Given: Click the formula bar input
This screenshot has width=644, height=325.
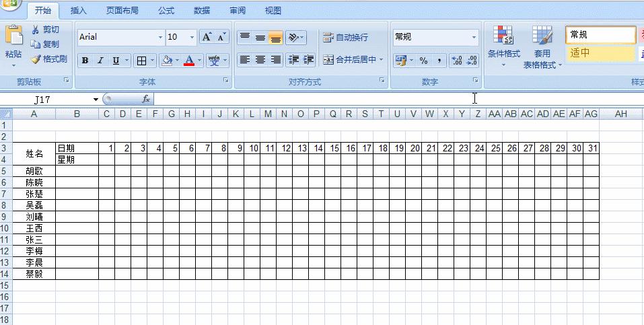Looking at the screenshot, I should (398, 99).
